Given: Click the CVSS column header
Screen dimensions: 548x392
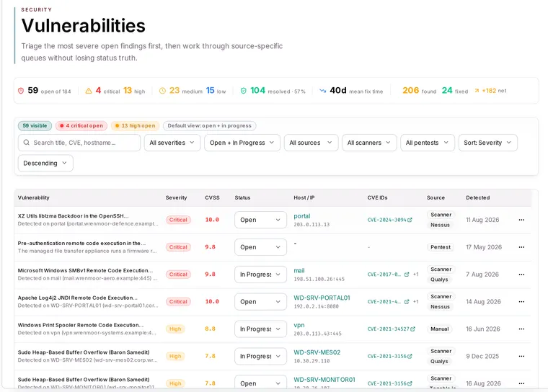Looking at the screenshot, I should pyautogui.click(x=212, y=197).
